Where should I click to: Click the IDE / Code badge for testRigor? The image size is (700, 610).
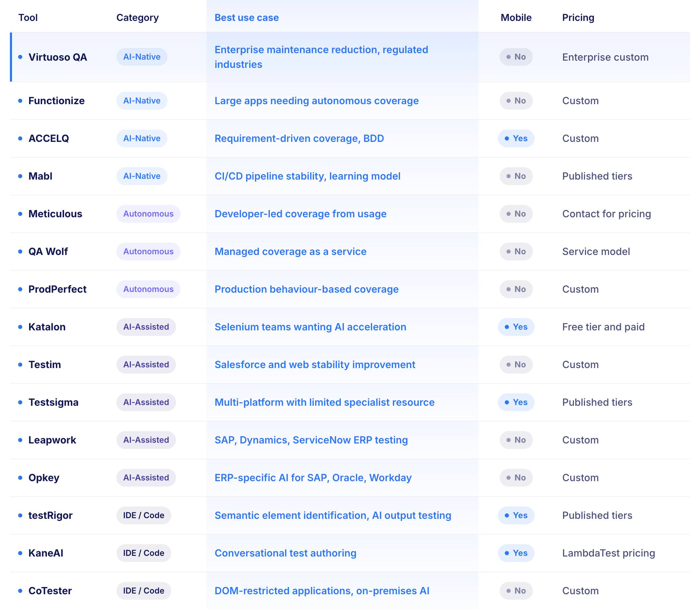143,515
